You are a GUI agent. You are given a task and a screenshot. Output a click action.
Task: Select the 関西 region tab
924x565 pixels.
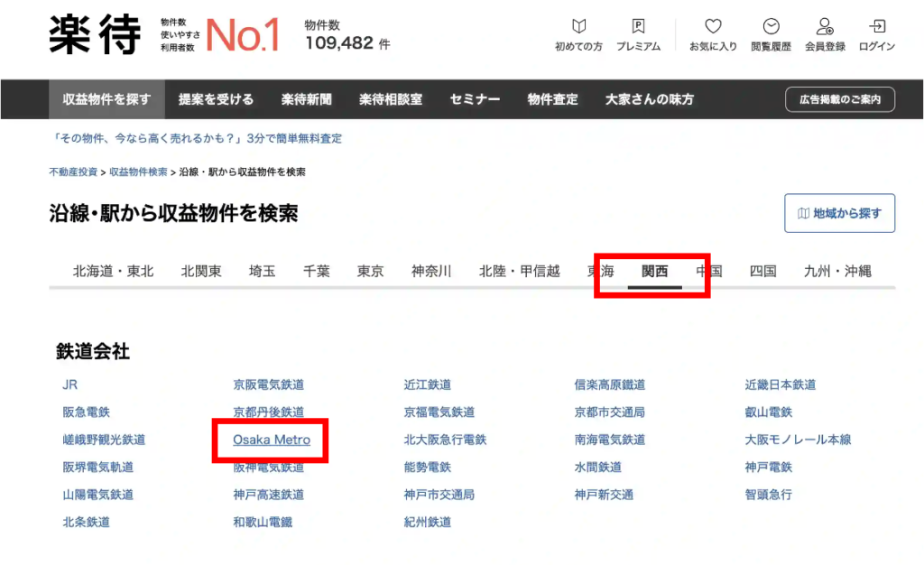tap(654, 271)
